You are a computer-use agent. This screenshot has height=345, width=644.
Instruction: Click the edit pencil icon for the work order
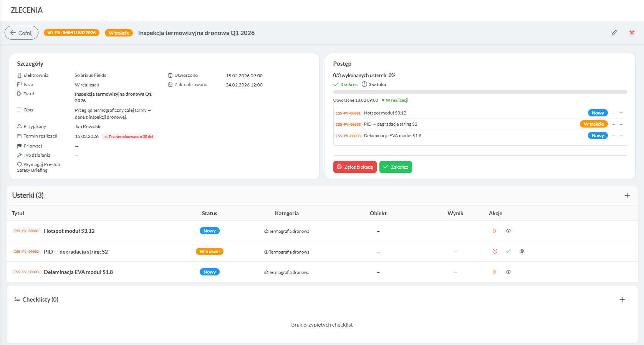tap(614, 33)
